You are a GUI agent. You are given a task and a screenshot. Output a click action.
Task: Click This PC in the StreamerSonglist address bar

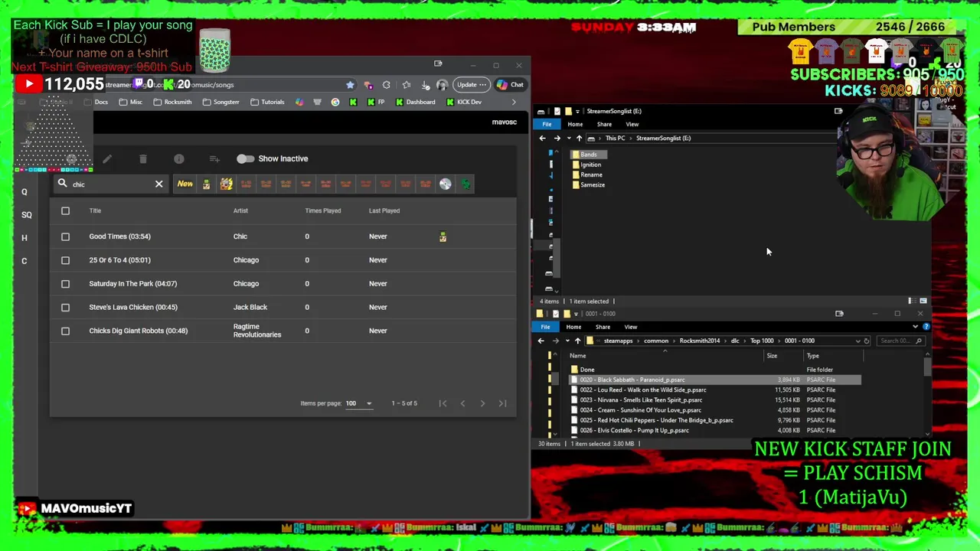pos(615,139)
